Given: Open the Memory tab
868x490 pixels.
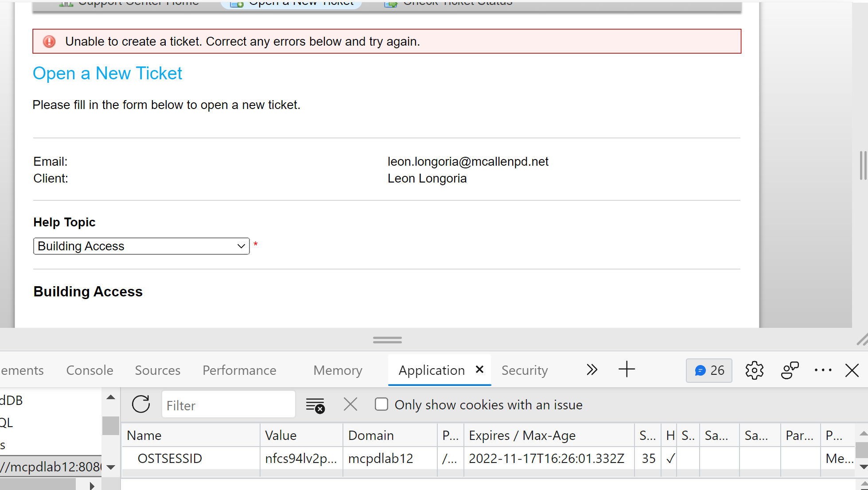Looking at the screenshot, I should coord(338,370).
